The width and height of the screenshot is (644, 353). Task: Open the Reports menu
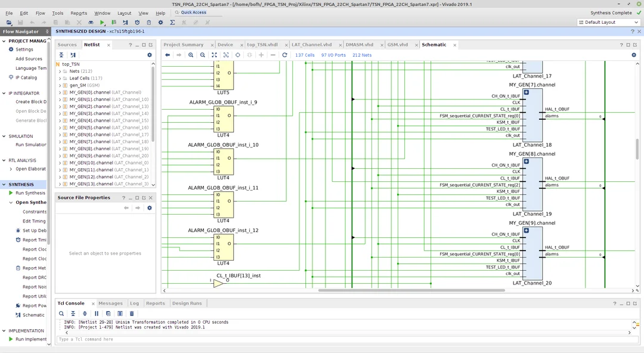79,13
